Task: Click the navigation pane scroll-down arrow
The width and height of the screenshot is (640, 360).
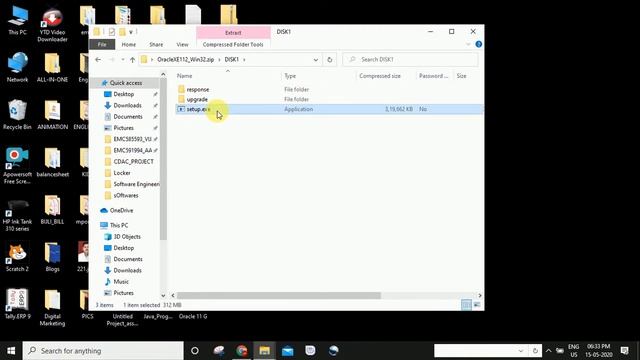Action: (x=163, y=296)
